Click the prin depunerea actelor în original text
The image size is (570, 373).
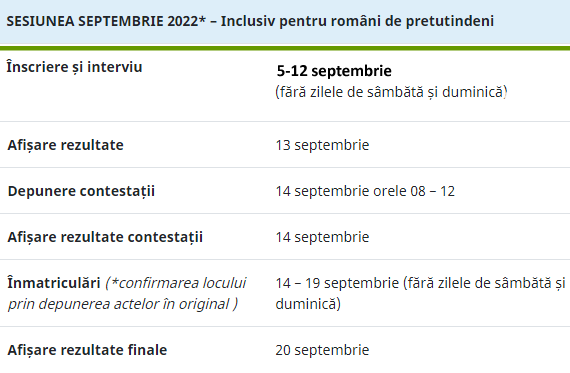[x=123, y=304]
